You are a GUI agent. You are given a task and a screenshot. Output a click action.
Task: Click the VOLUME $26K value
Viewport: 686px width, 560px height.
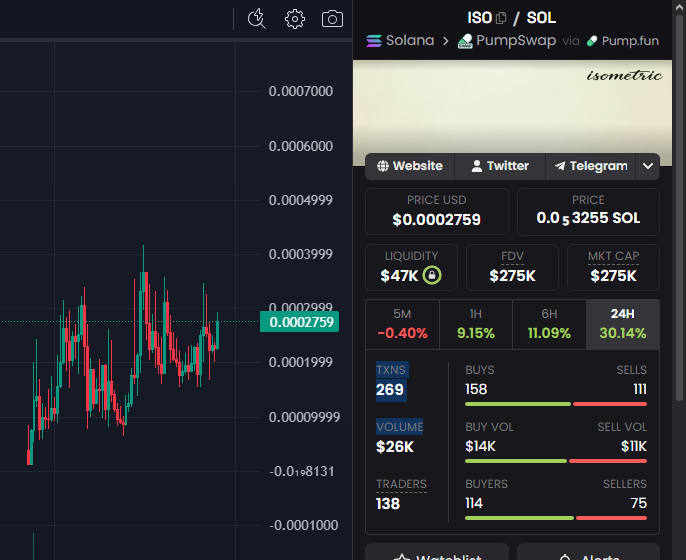tap(395, 447)
